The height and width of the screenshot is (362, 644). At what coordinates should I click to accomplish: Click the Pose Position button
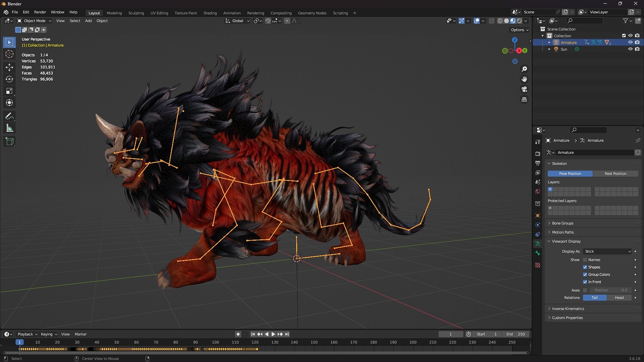tap(570, 174)
